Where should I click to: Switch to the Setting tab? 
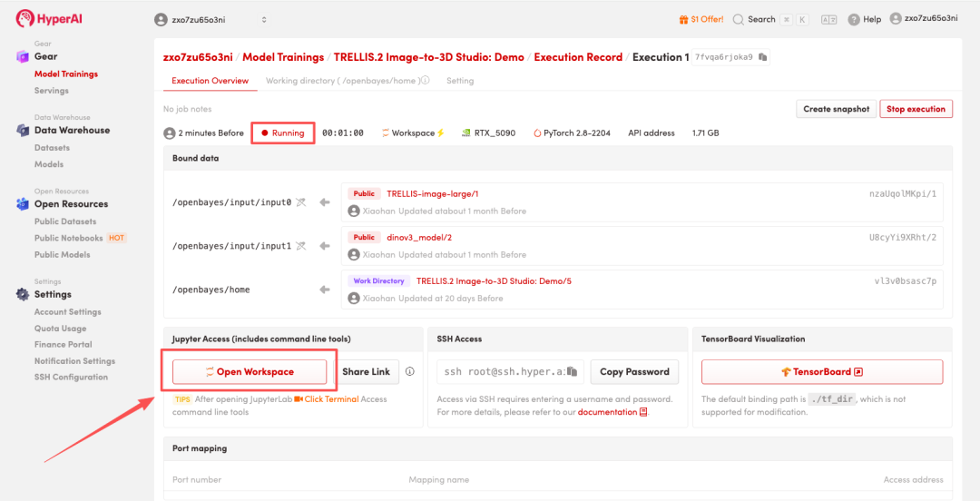click(460, 81)
